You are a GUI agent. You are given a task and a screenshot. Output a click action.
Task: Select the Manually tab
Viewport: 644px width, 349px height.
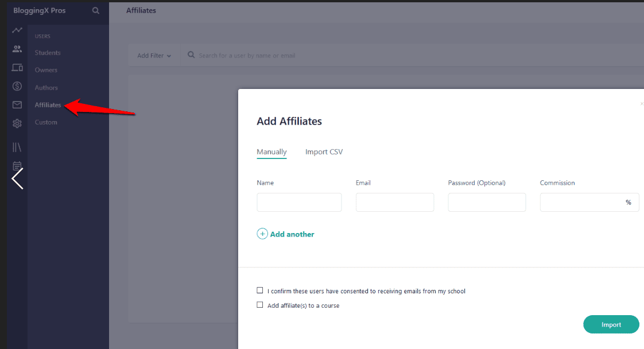coord(271,152)
